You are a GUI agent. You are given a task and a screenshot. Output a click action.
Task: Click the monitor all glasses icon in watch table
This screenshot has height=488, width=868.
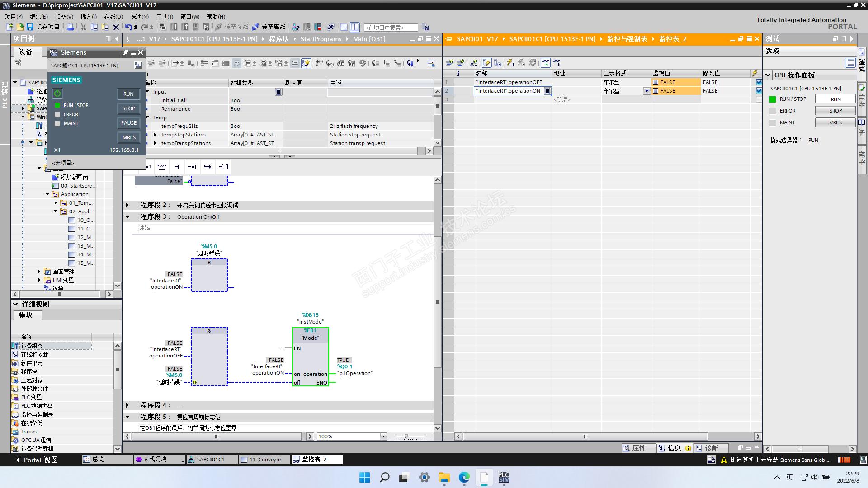tap(546, 63)
